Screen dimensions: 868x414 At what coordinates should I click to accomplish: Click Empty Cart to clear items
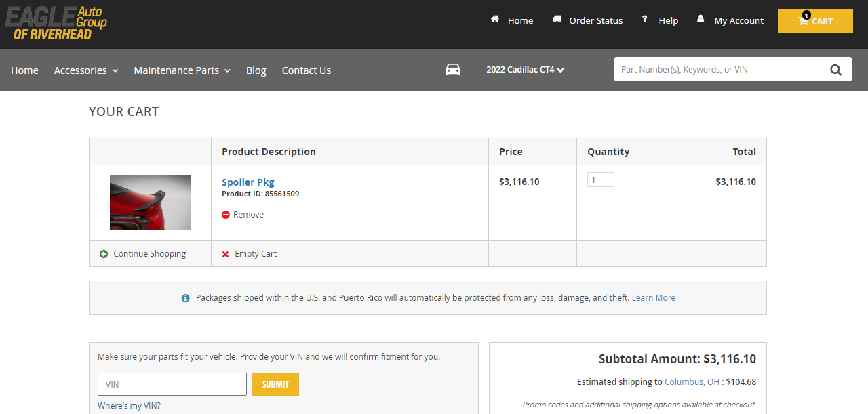tap(255, 254)
